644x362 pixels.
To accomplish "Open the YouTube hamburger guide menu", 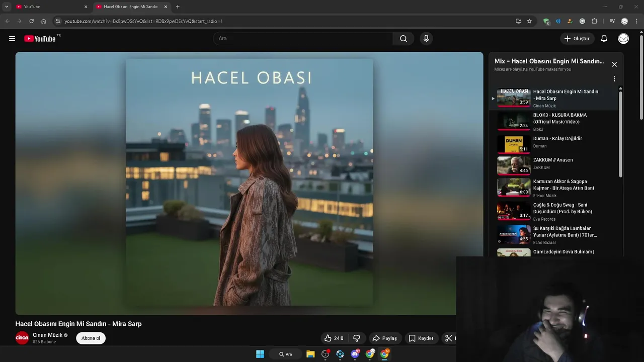I will (x=12, y=39).
